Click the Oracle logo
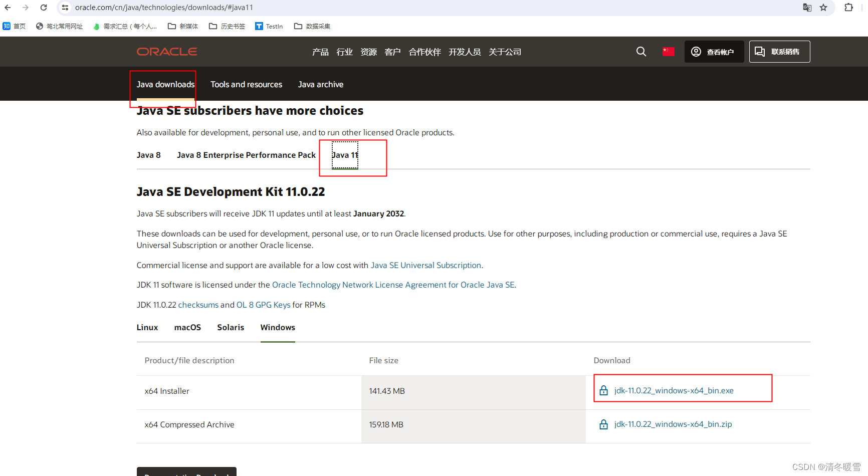Image resolution: width=868 pixels, height=476 pixels. point(166,51)
